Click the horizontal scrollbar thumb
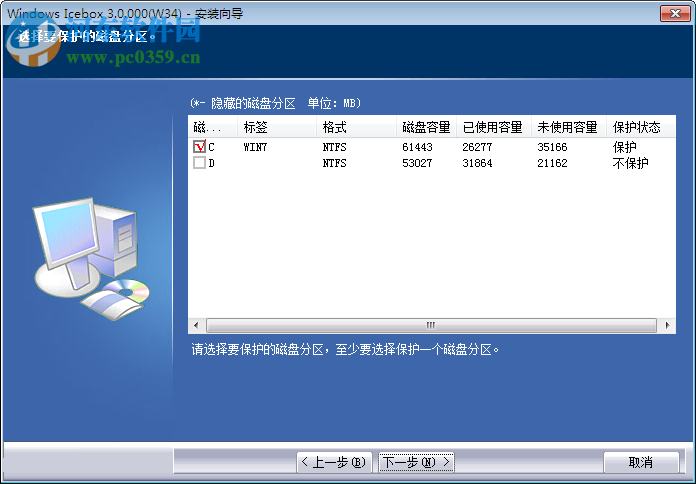This screenshot has height=484, width=696. [x=431, y=325]
